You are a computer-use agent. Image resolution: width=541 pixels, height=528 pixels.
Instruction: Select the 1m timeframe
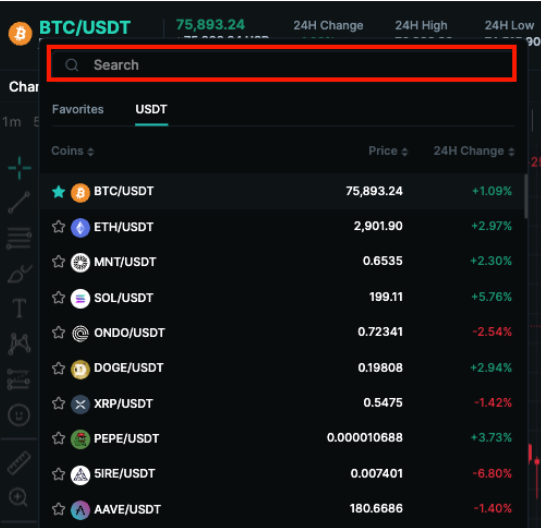click(12, 122)
